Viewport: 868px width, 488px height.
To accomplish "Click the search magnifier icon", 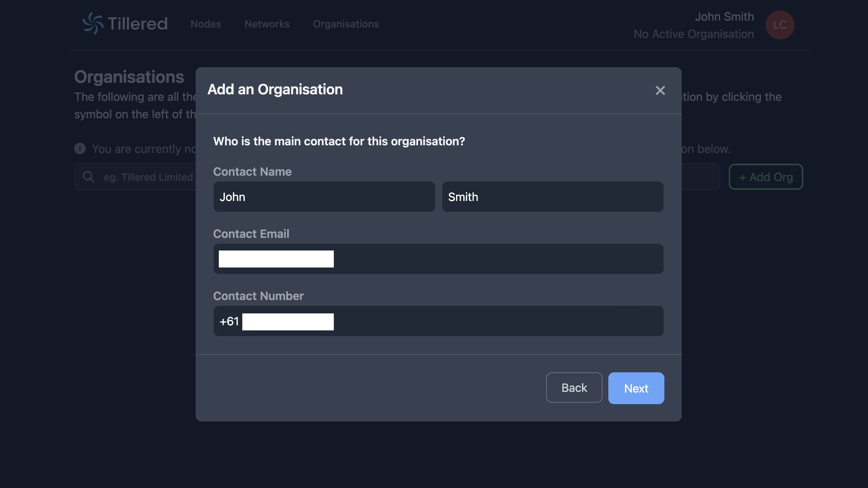I will (89, 177).
